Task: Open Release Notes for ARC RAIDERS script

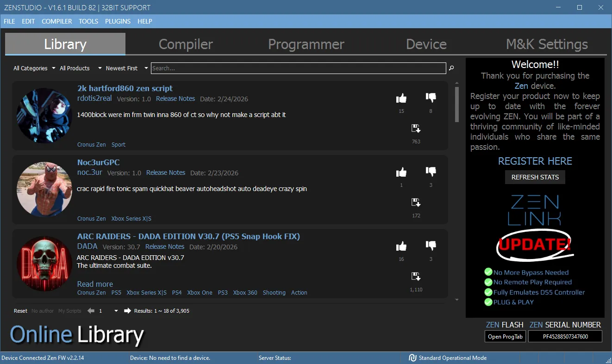Action: [165, 247]
